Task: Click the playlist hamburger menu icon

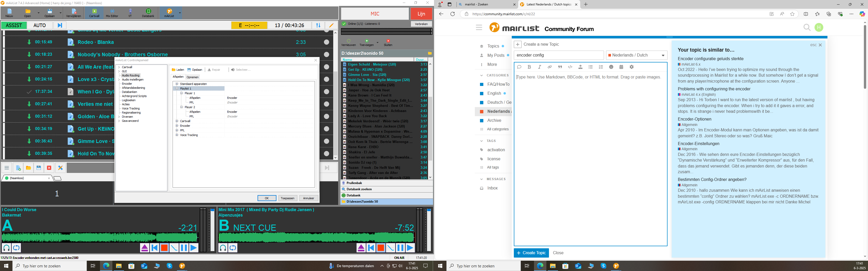Action: (x=7, y=168)
